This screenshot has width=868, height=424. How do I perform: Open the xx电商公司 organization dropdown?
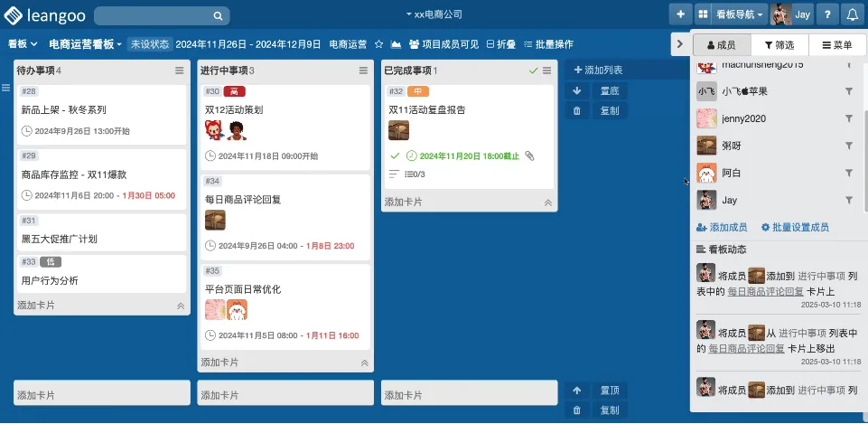434,14
